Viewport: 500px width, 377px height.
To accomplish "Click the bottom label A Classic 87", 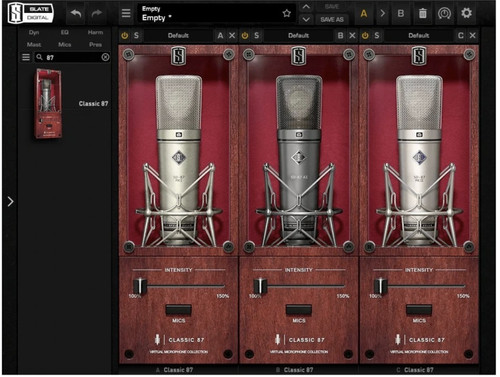I will [x=174, y=370].
